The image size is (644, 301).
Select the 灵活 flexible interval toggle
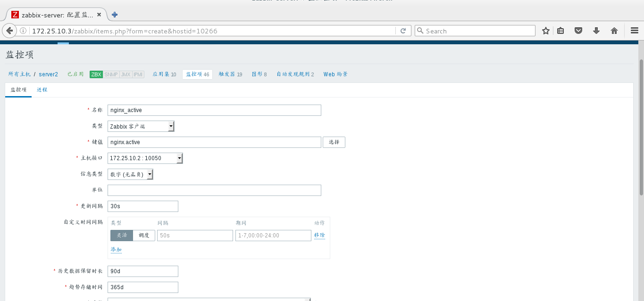click(x=122, y=236)
